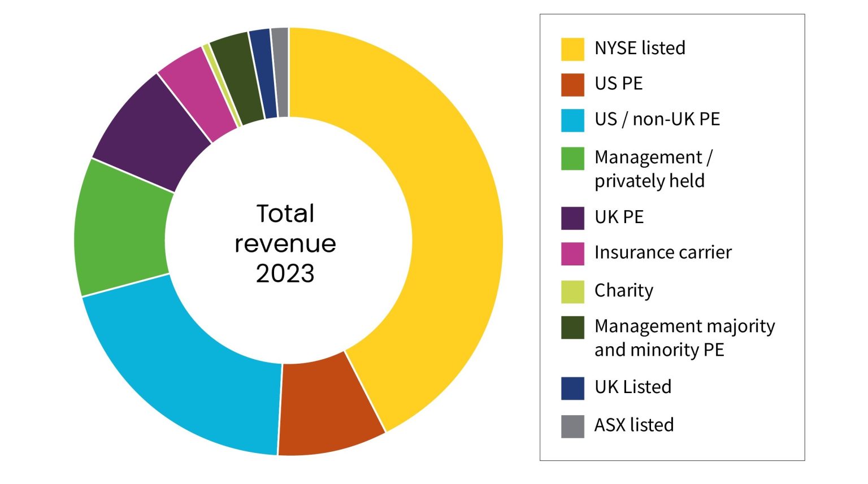Click the dark green Management majority legend swatch
Screen dimensions: 868x484
point(572,328)
